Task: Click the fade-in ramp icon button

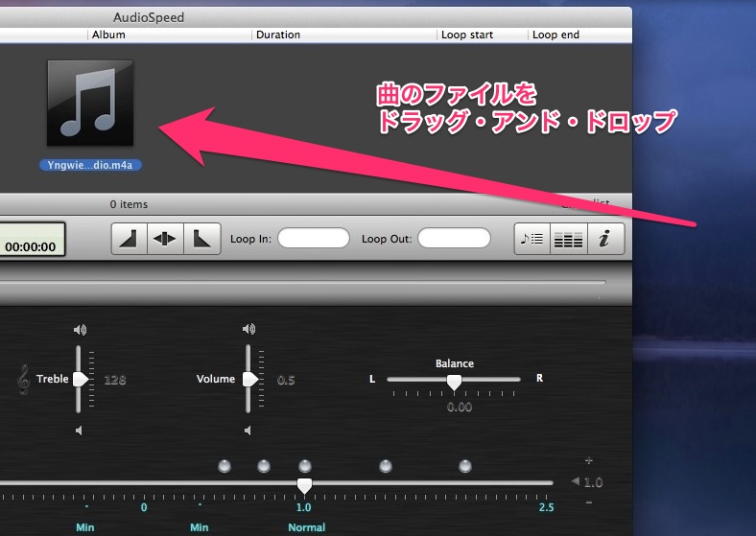Action: pos(130,239)
